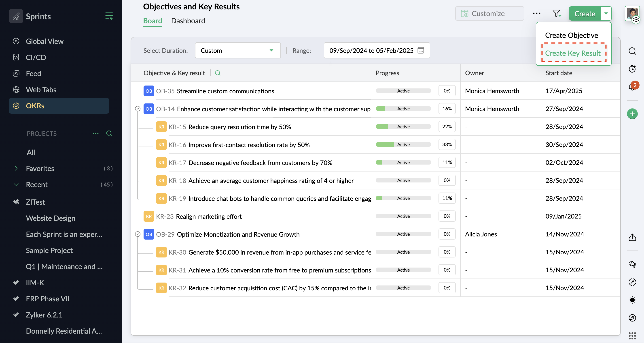Switch to the Dashboard tab
644x343 pixels.
pyautogui.click(x=188, y=21)
